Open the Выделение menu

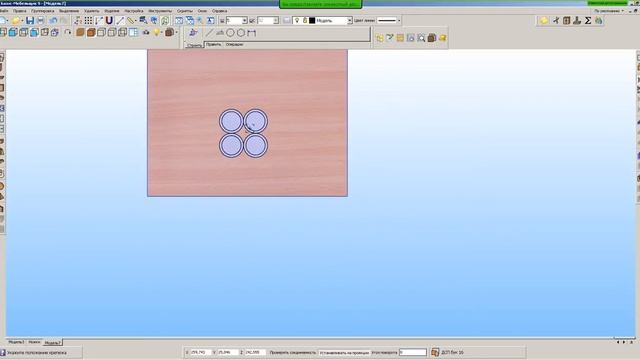click(x=69, y=11)
